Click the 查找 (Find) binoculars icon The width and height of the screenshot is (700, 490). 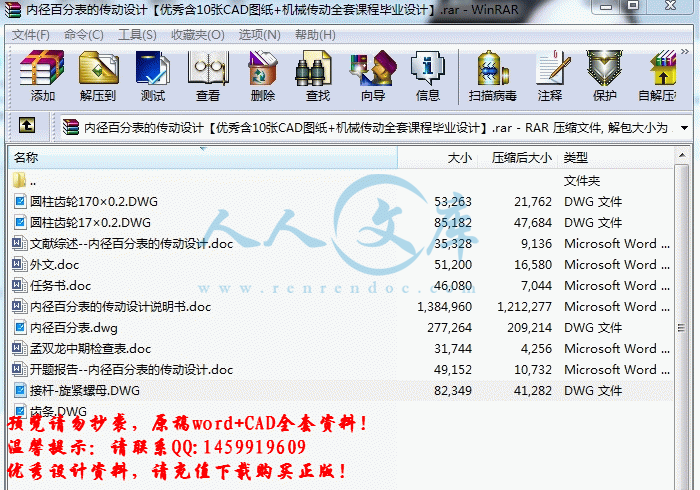(x=313, y=68)
